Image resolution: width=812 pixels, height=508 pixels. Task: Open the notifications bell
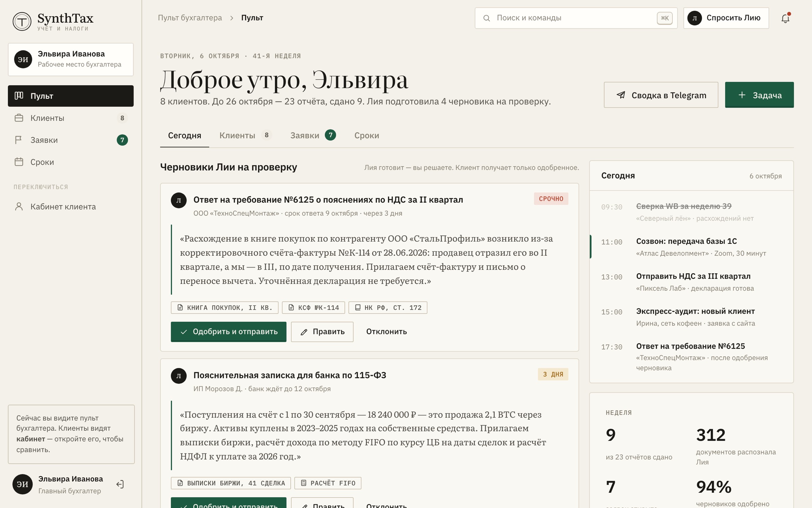785,18
